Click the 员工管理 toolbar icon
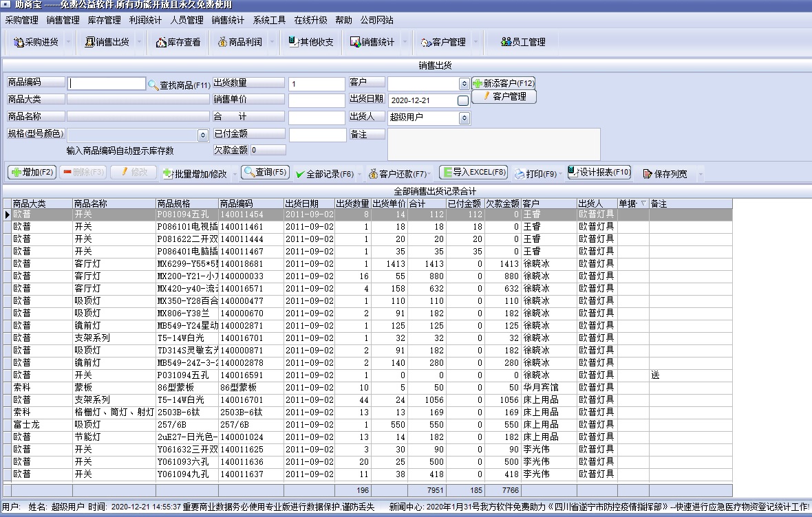 524,42
